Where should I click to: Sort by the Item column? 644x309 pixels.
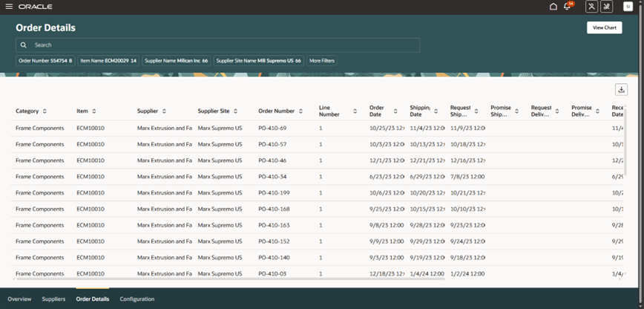tap(94, 111)
